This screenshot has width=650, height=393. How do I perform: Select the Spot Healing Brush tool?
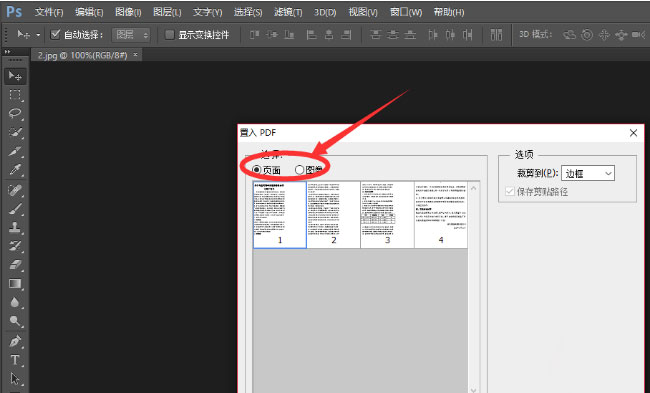(x=15, y=191)
